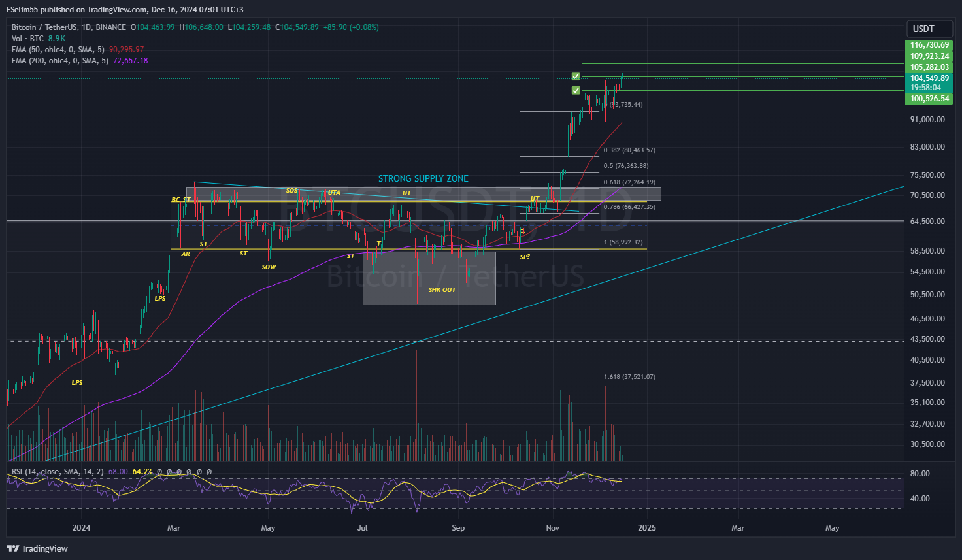Click the current price label 104,549.89
Screen dimensions: 962x560
click(x=929, y=78)
